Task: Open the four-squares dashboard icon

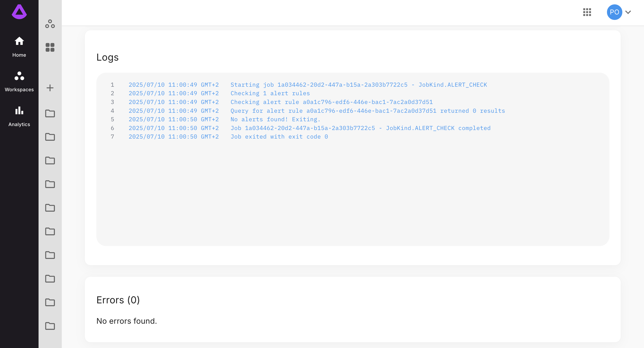Action: (50, 47)
